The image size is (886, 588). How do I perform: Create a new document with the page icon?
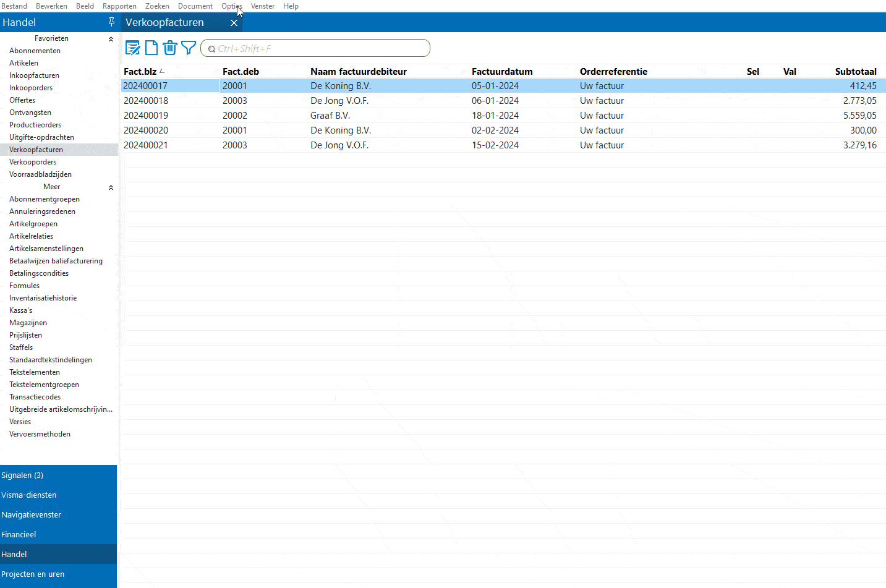coord(151,48)
